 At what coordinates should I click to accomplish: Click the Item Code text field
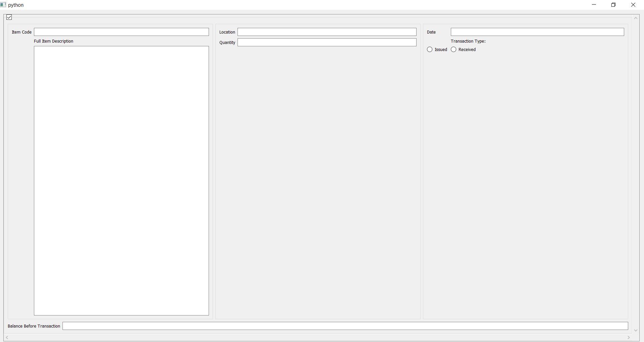121,32
